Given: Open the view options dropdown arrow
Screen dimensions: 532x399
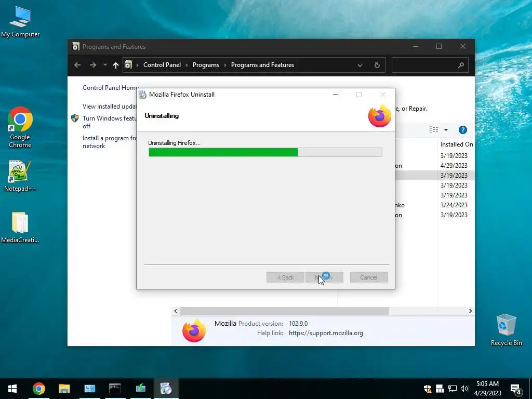Looking at the screenshot, I should [x=446, y=130].
